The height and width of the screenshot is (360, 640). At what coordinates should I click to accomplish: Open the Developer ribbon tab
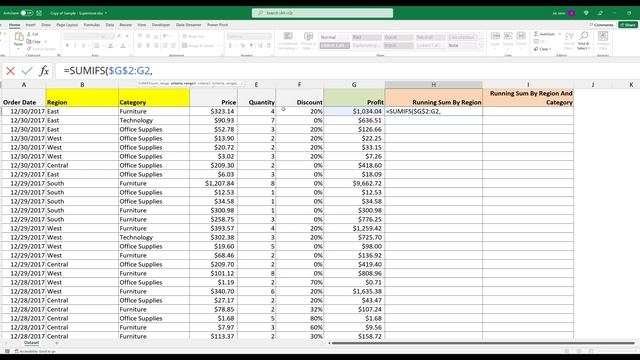point(161,25)
